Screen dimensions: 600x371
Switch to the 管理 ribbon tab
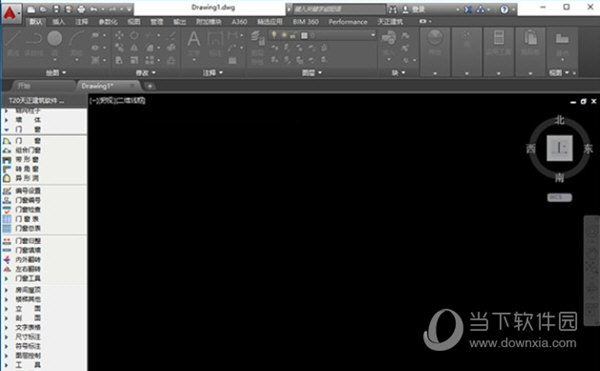pyautogui.click(x=157, y=22)
